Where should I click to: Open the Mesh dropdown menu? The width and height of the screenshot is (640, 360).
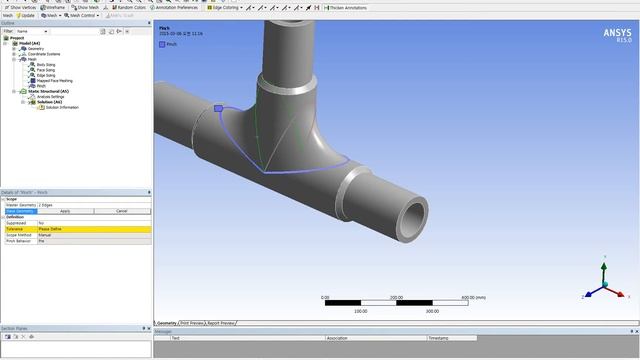tap(51, 16)
